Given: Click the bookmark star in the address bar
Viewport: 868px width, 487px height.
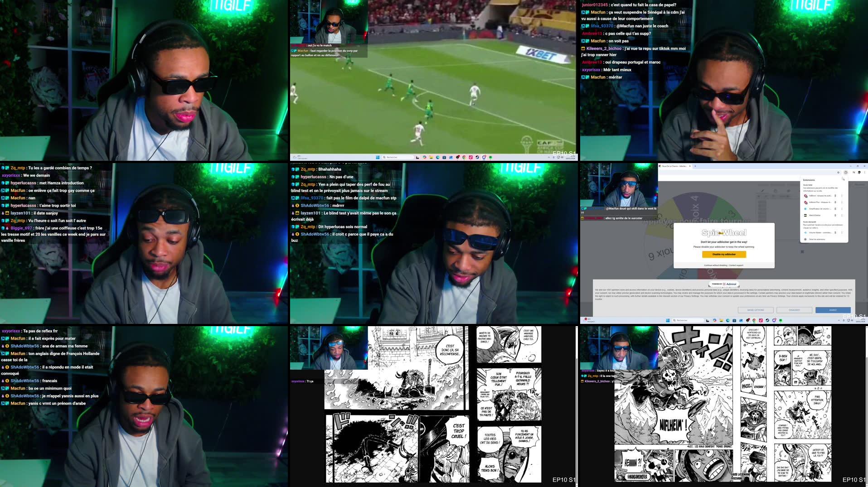Looking at the screenshot, I should tap(839, 173).
